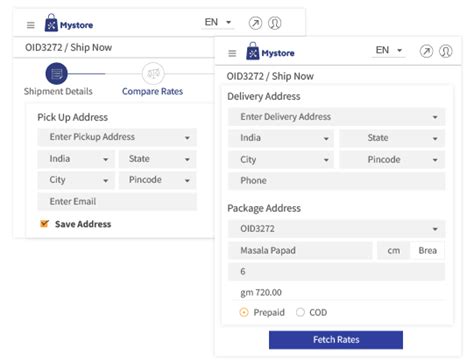The image size is (474, 361).
Task: Click Mystore logo in back window
Action: [69, 23]
